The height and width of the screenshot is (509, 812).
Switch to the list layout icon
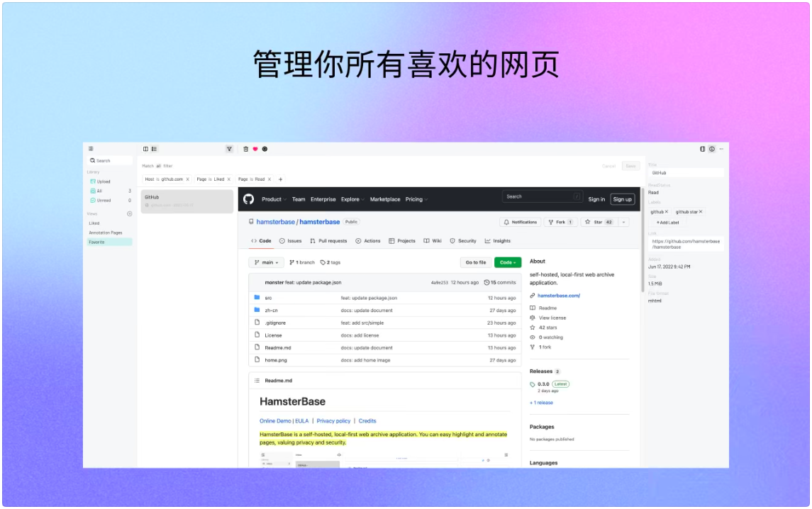pos(155,149)
